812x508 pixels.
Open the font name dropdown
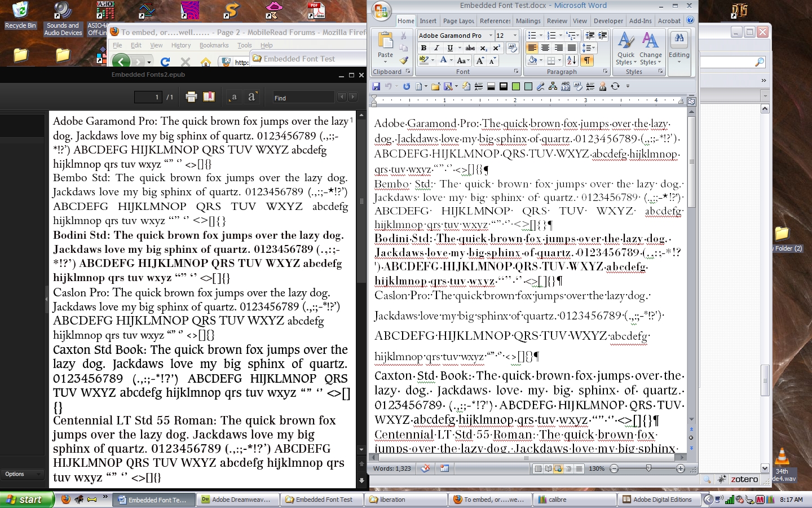click(490, 36)
